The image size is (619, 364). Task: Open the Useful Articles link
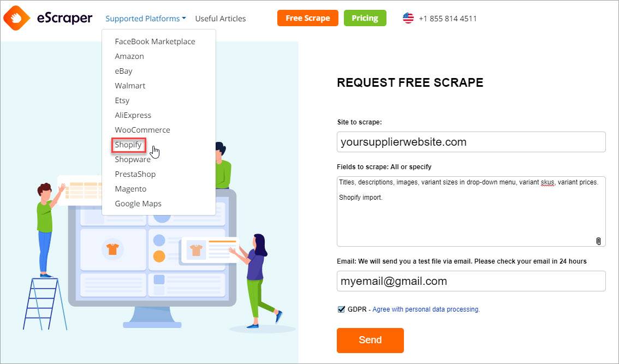[x=221, y=19]
